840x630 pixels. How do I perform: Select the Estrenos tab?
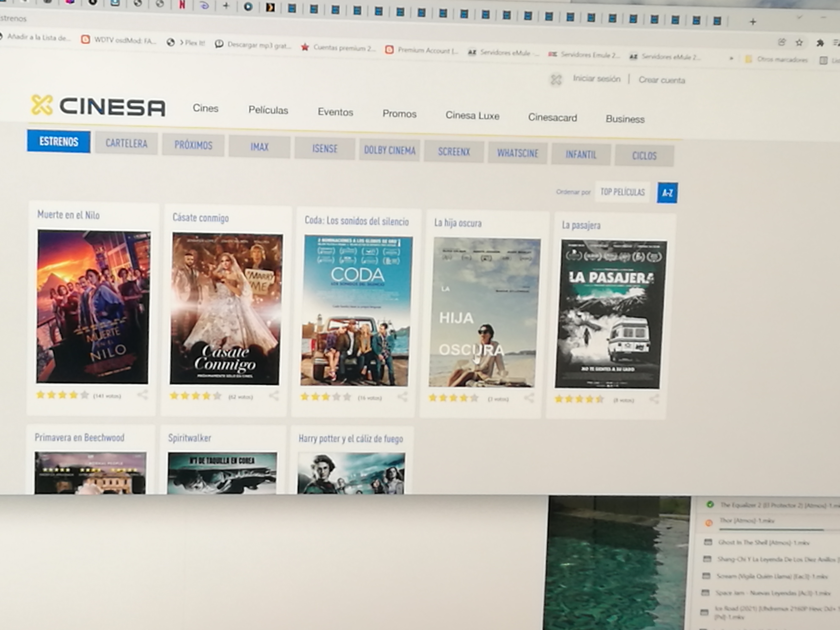pos(58,142)
